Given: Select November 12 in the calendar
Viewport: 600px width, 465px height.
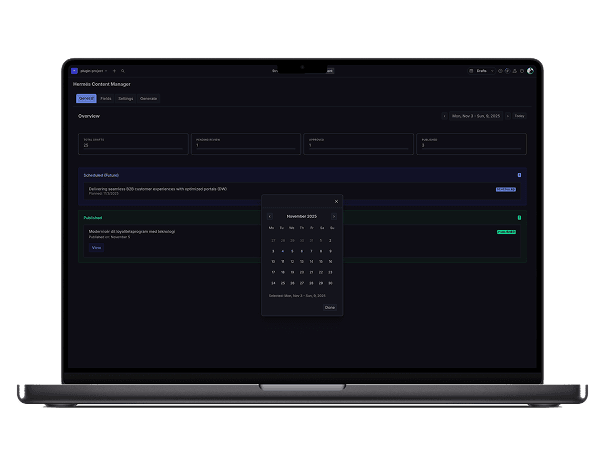Looking at the screenshot, I should click(292, 261).
